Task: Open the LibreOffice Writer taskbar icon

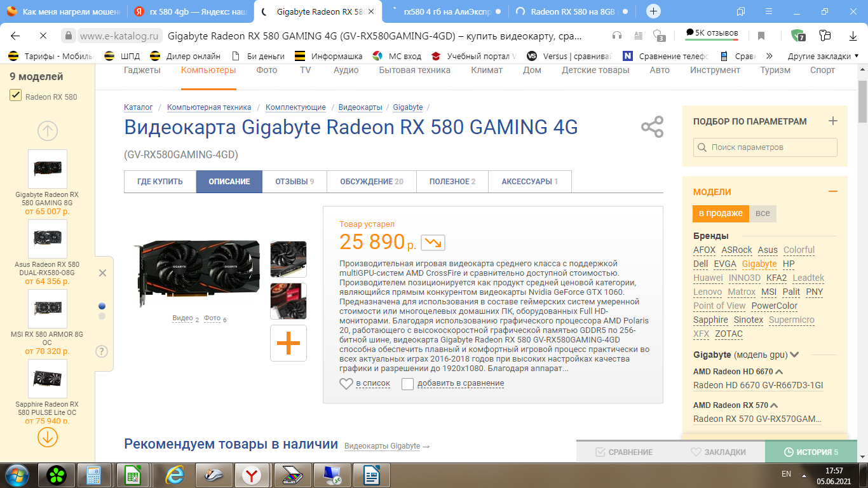Action: point(371,475)
